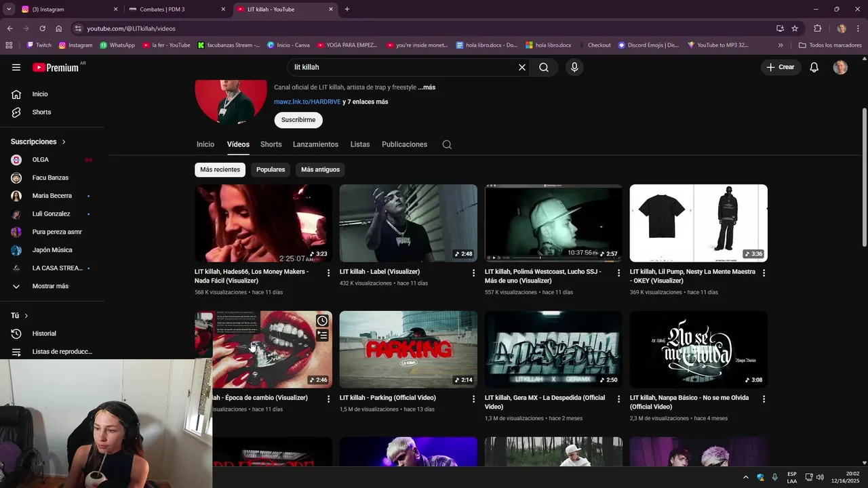868x488 pixels.
Task: Switch to the Instagram browser tab
Action: [68, 9]
